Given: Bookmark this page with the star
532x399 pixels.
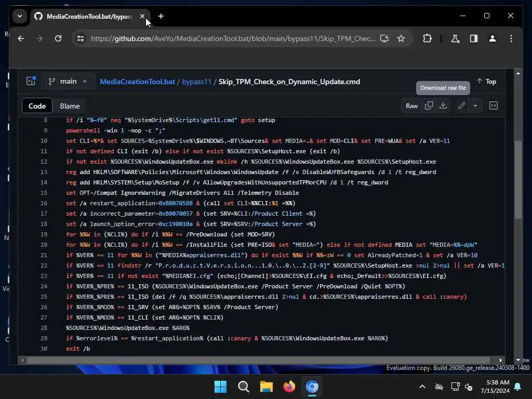Looking at the screenshot, I should [x=401, y=38].
